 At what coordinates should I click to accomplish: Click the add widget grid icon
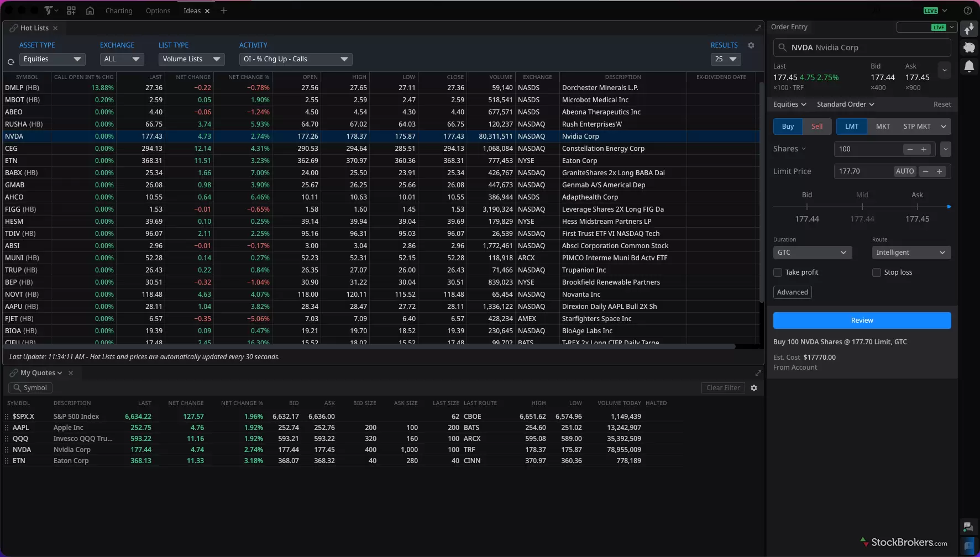tap(71, 10)
